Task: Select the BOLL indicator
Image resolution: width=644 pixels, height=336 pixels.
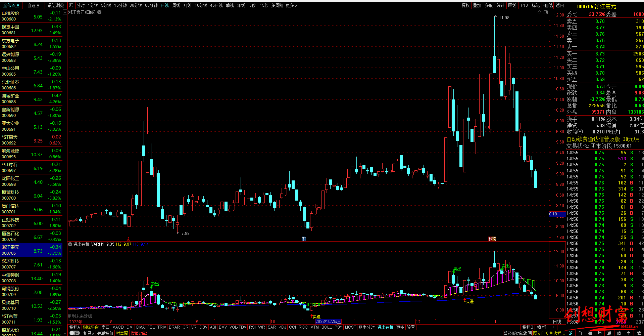Action: click(327, 327)
